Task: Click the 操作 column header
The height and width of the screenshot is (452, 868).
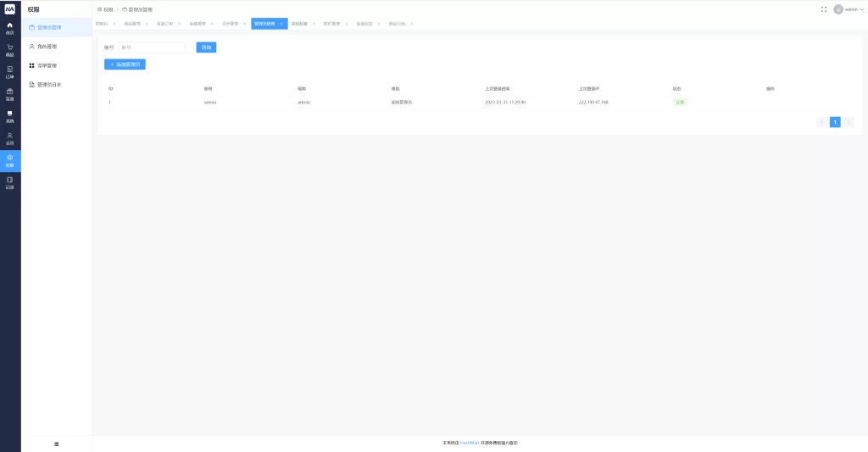Action: [x=770, y=89]
